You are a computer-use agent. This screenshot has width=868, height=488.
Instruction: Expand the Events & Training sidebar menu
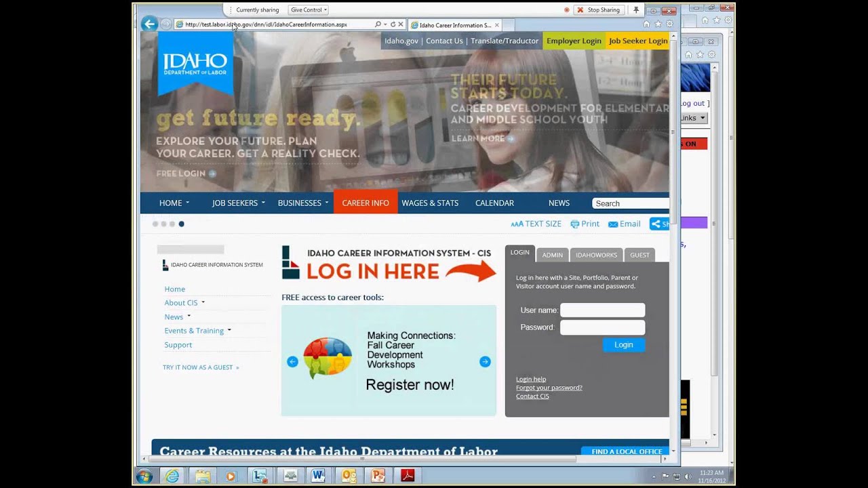coord(197,331)
